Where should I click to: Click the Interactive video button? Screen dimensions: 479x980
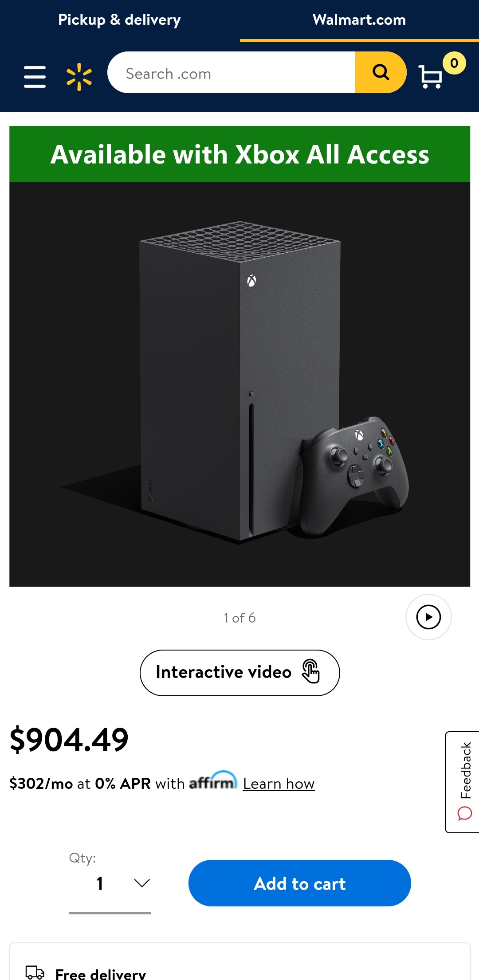[x=240, y=673]
